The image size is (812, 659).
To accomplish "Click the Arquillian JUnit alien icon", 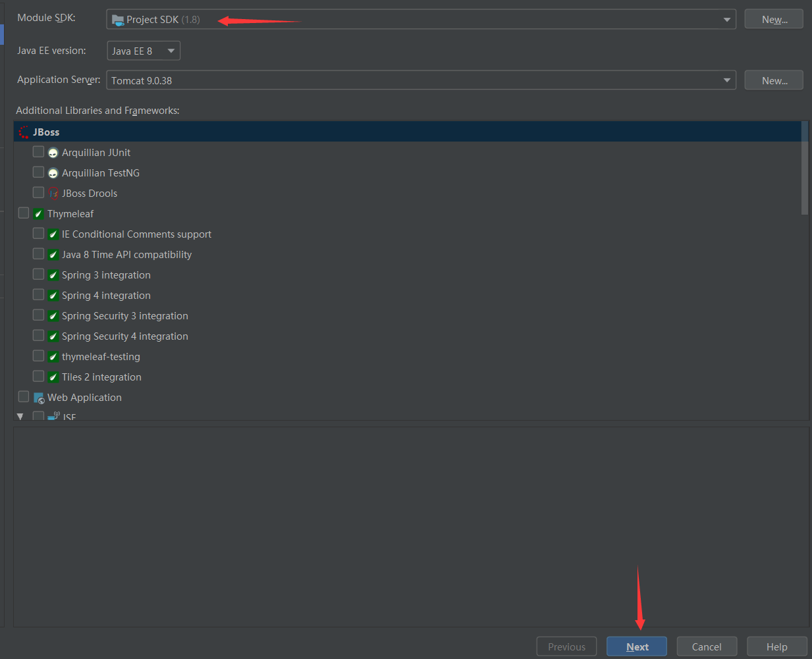I will point(53,153).
